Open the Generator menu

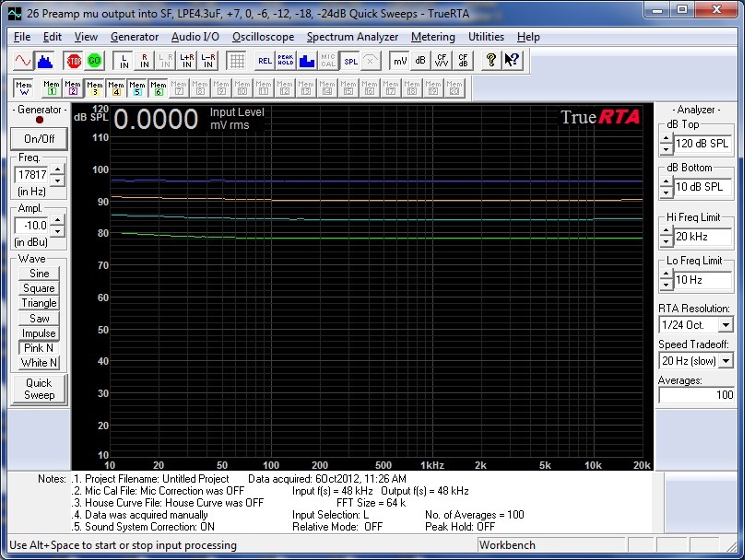(135, 37)
